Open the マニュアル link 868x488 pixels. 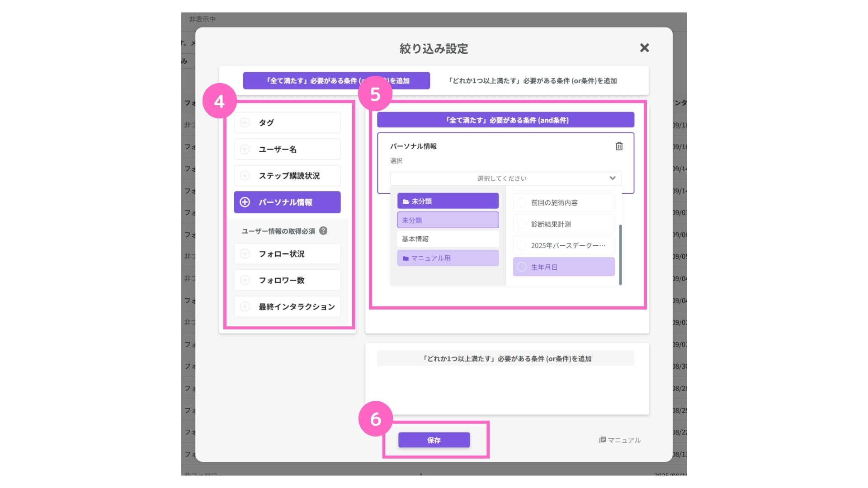point(620,440)
